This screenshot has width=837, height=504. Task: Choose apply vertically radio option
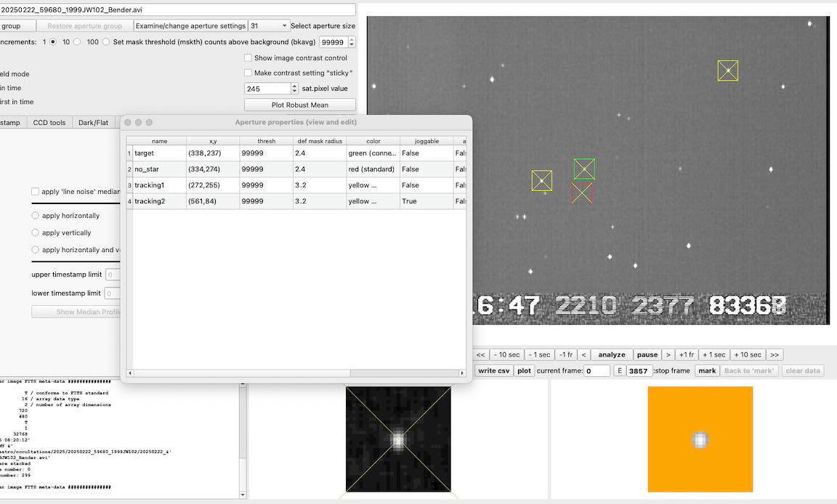click(35, 232)
